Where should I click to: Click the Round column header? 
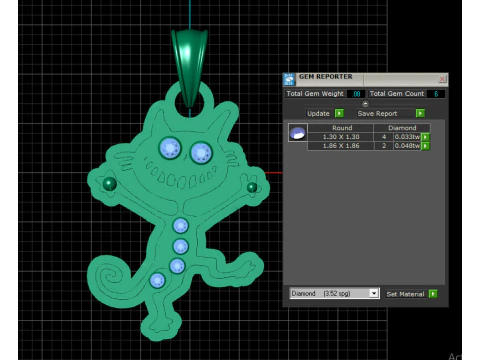click(341, 128)
